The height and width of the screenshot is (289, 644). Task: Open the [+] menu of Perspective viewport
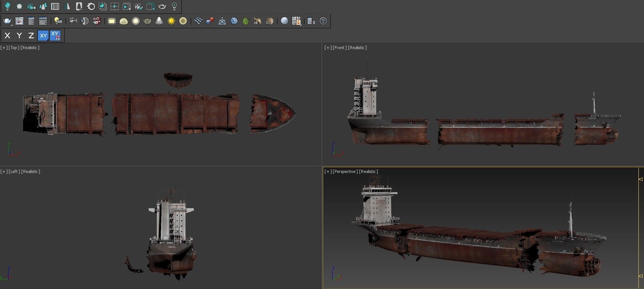328,171
